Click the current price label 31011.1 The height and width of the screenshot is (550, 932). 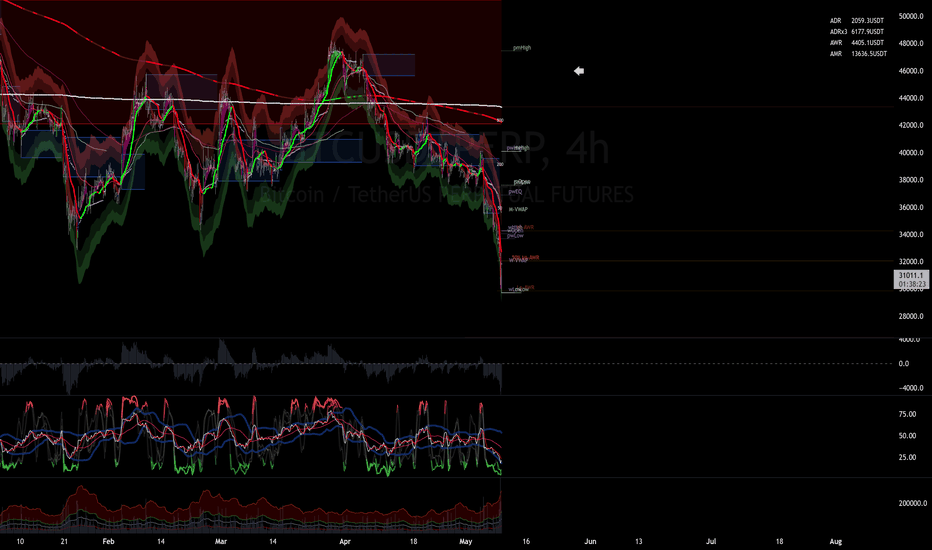tap(911, 275)
